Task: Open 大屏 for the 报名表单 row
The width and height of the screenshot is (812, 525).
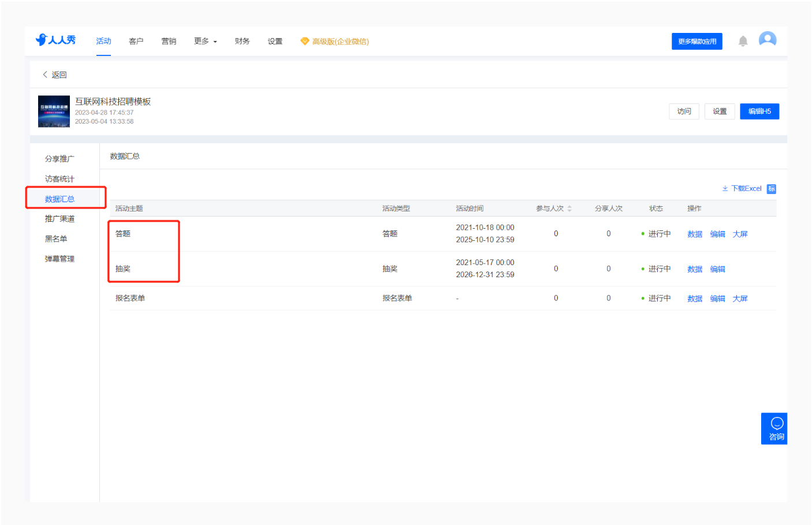Action: click(740, 299)
